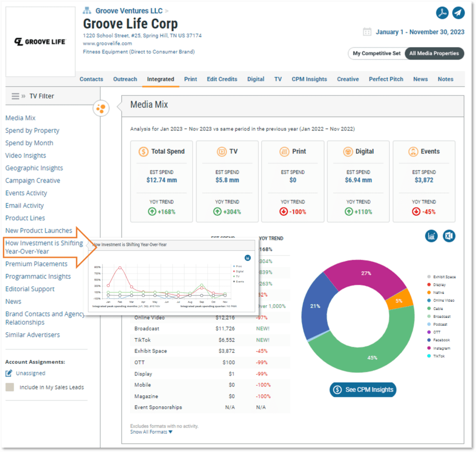This screenshot has height=452, width=476.
Task: Open Video Insights in sidebar
Action: point(26,155)
